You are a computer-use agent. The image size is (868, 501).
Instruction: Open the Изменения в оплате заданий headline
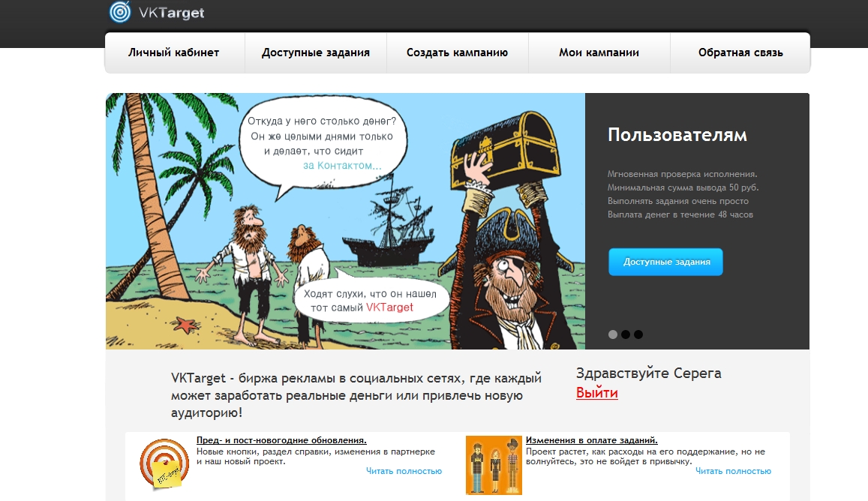click(592, 440)
